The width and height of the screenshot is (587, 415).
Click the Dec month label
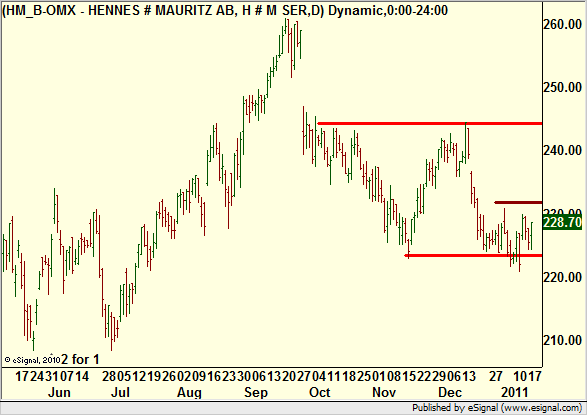coord(450,392)
